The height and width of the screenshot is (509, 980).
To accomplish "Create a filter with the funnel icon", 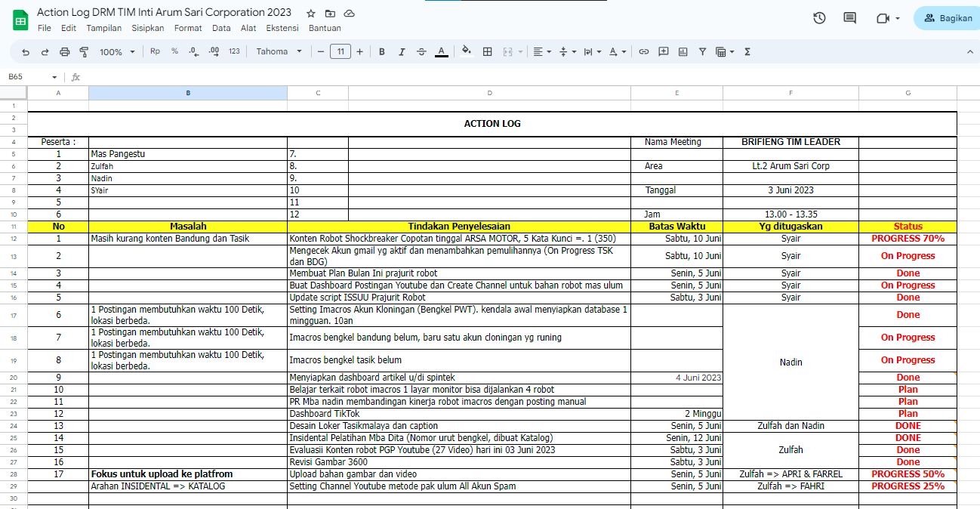I will pyautogui.click(x=702, y=51).
